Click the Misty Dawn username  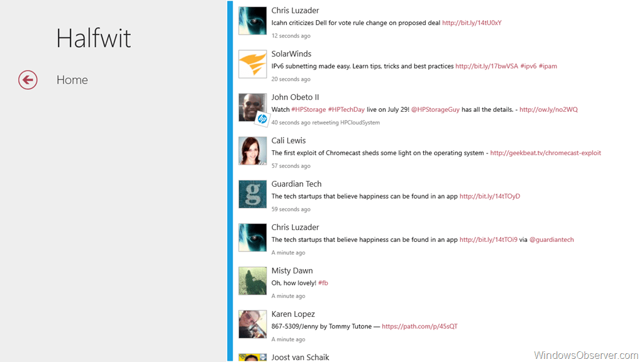292,271
